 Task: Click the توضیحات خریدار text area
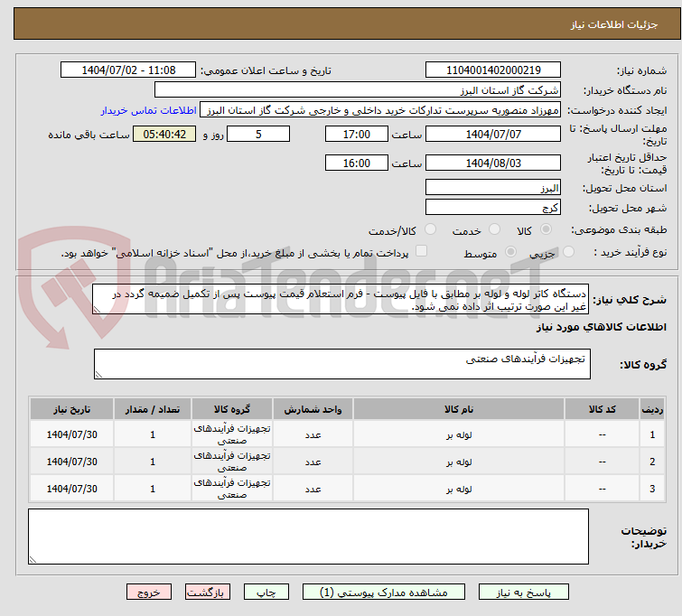pyautogui.click(x=308, y=537)
